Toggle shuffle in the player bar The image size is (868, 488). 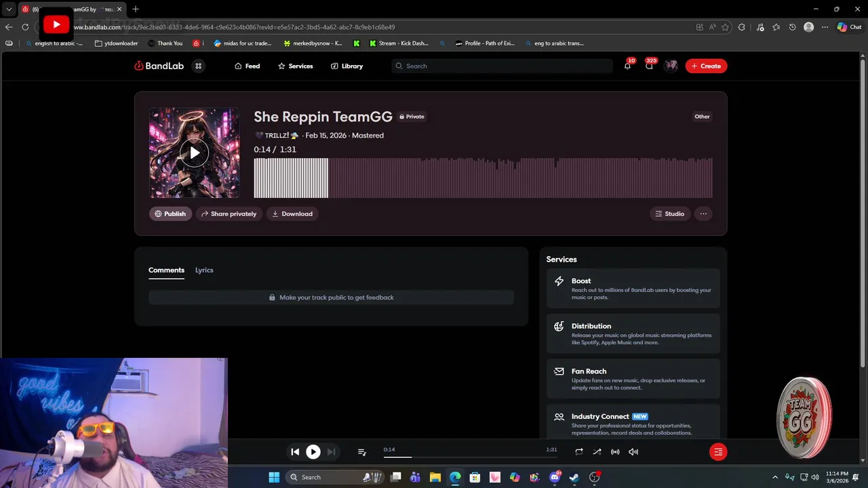[597, 451]
